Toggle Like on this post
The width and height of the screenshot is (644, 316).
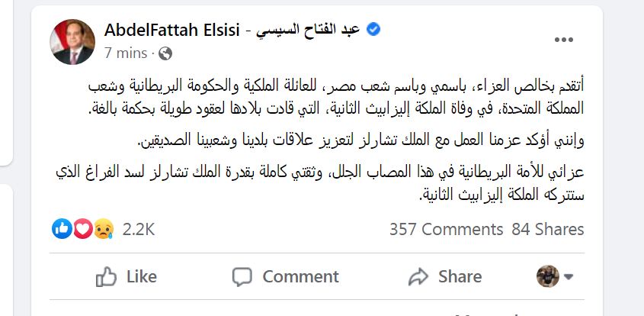[x=127, y=276]
